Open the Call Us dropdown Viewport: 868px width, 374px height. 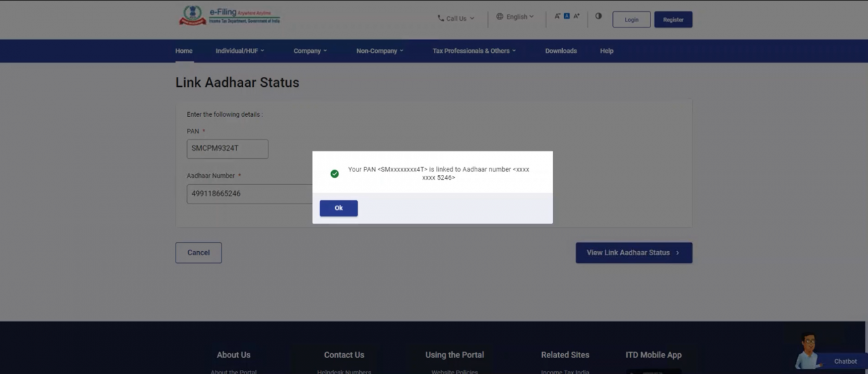coord(456,19)
